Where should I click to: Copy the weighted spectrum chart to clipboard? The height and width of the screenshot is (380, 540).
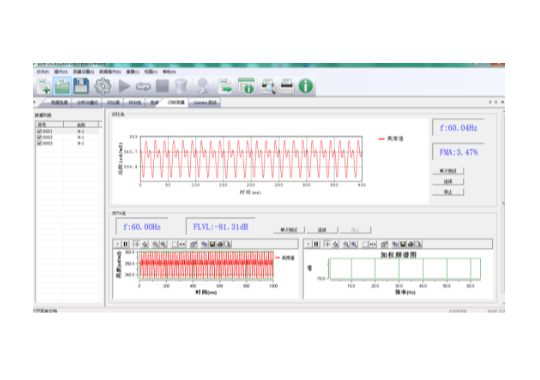coord(395,244)
